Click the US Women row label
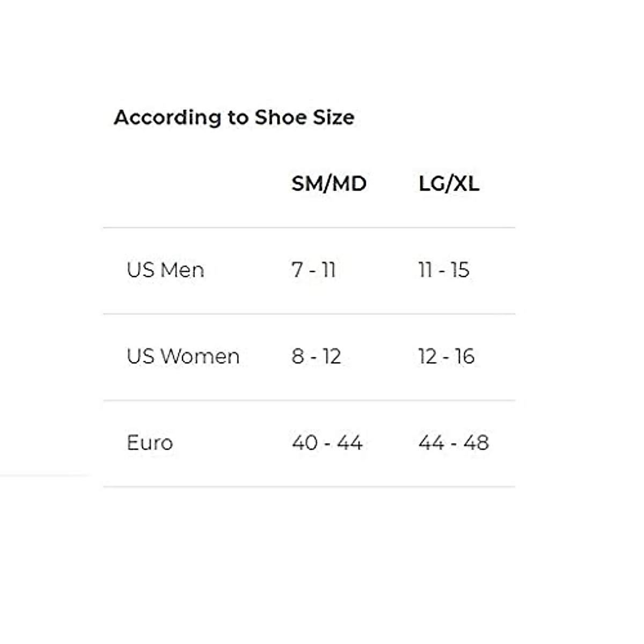The width and height of the screenshot is (644, 644). [183, 356]
